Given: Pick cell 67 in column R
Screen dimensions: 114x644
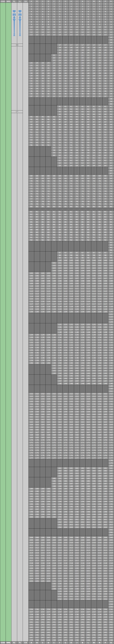Looking at the screenshot, I should tap(111, 173).
